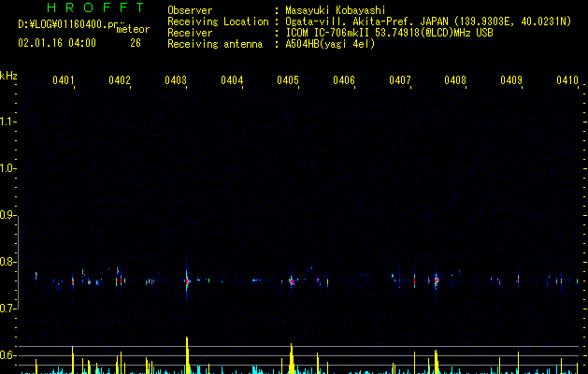Click the bright meteor echo at 0405
This screenshot has height=374, width=588.
(x=292, y=281)
